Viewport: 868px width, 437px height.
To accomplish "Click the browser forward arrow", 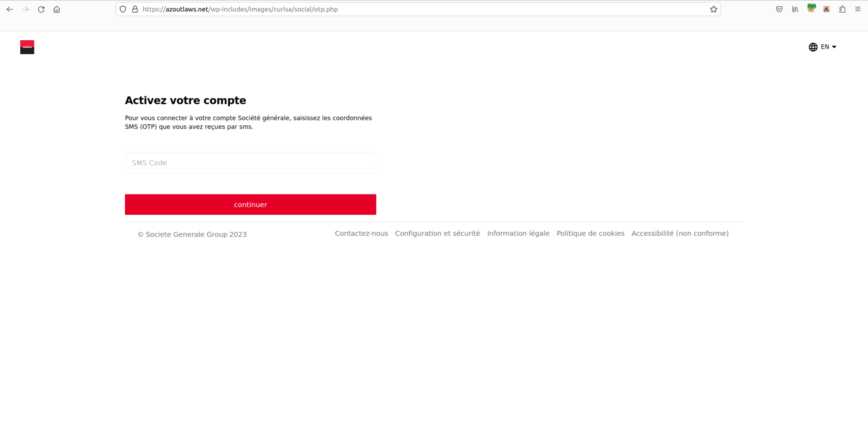I will click(25, 9).
